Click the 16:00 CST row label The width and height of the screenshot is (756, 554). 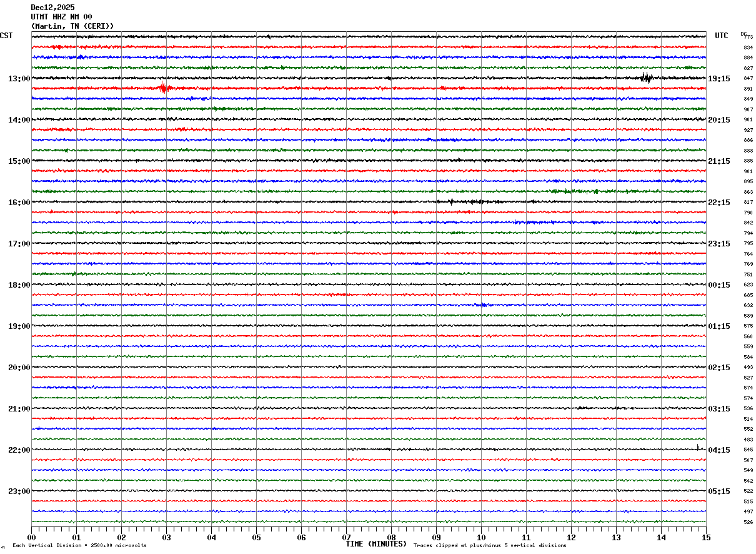(x=19, y=203)
